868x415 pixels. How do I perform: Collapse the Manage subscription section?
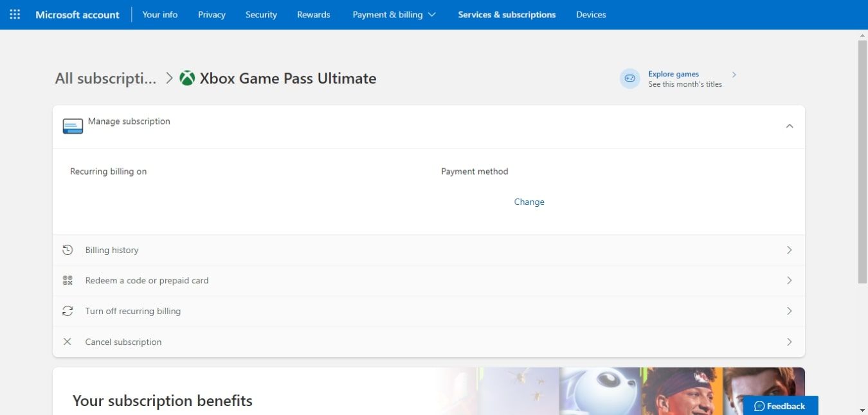click(790, 126)
